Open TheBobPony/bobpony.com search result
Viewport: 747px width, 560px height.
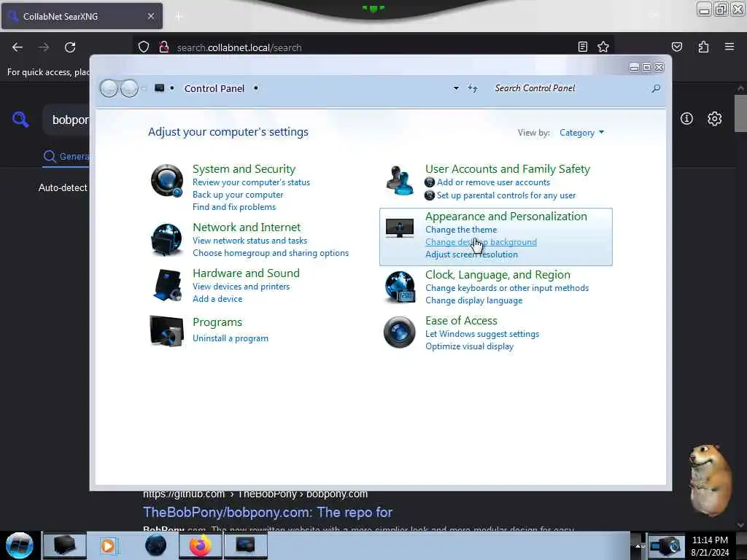point(267,513)
